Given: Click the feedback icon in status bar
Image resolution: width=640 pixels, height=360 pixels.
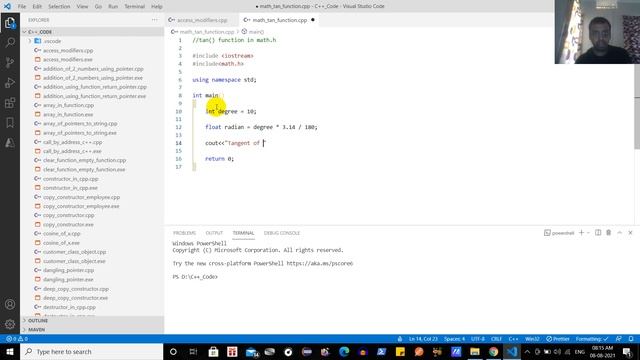Looking at the screenshot, I should point(619,339).
